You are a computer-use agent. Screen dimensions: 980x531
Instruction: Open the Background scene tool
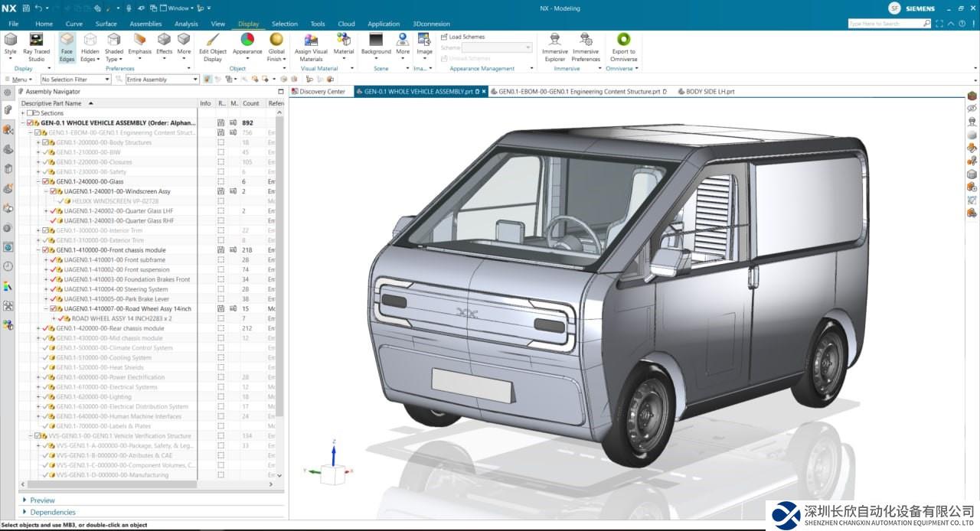(376, 47)
